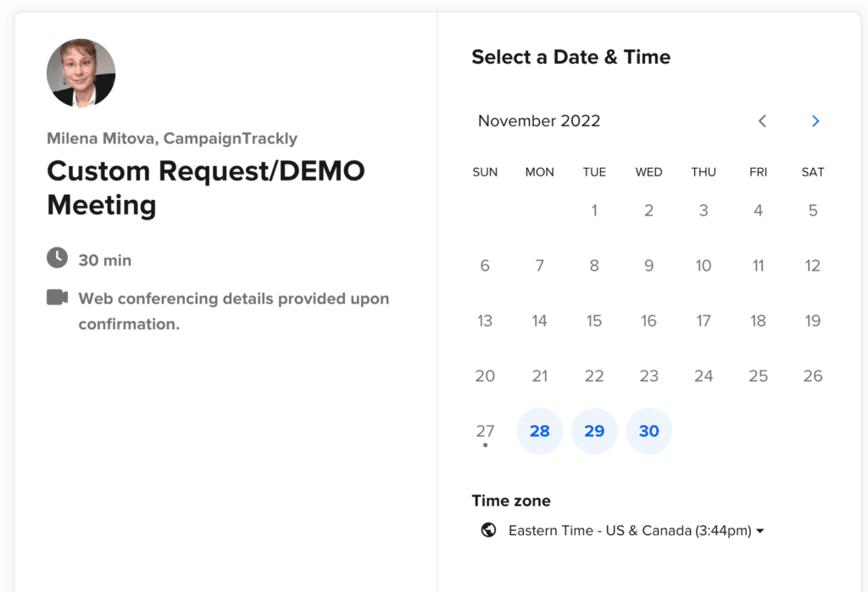The height and width of the screenshot is (592, 868).
Task: Click the clock duration icon
Action: [x=57, y=258]
